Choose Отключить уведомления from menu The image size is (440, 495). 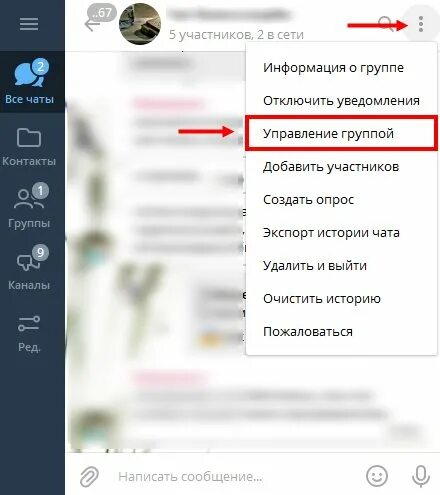coord(341,101)
